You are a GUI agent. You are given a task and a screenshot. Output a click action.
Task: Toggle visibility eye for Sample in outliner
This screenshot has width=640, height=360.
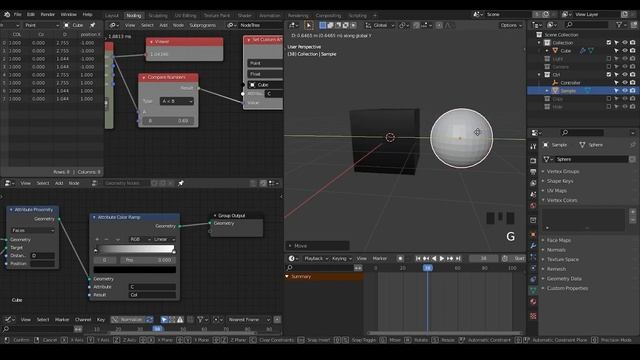tap(624, 91)
